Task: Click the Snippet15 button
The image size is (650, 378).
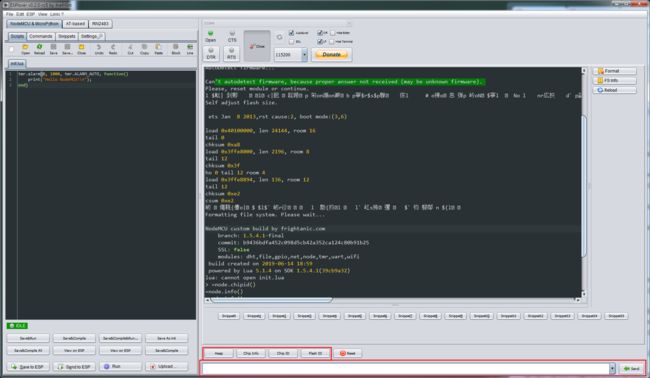Action: 616,316
